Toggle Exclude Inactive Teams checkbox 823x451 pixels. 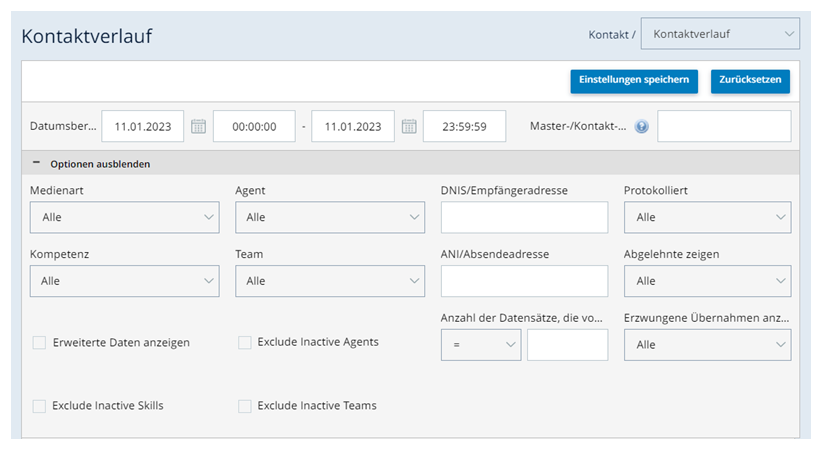(245, 406)
